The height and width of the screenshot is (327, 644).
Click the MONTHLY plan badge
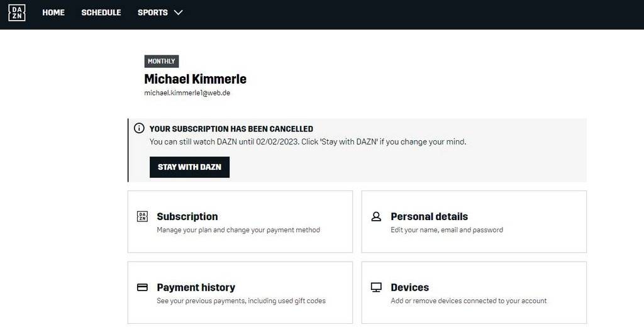pos(162,61)
